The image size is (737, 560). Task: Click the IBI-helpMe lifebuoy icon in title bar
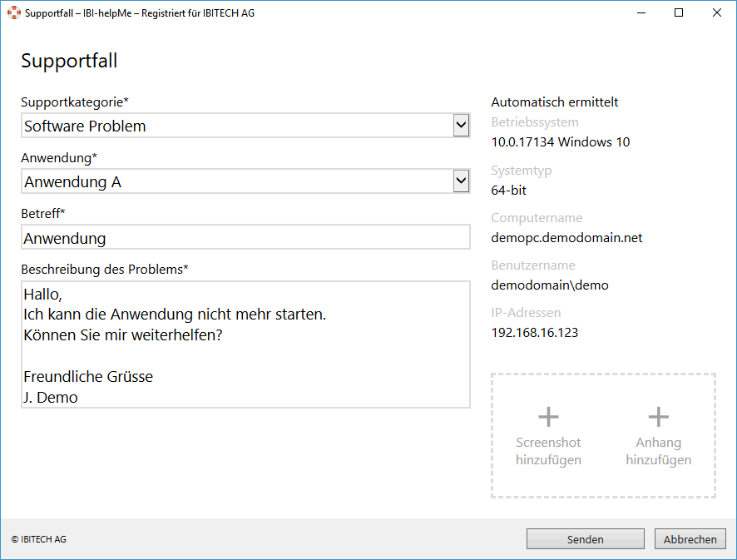click(x=14, y=13)
